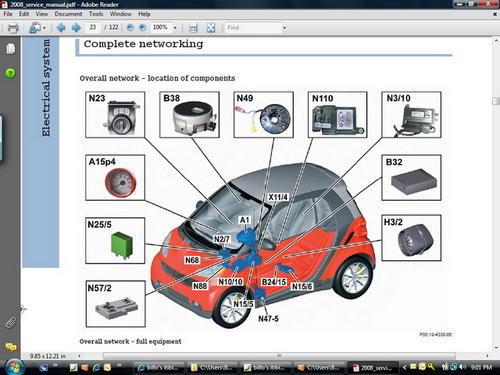The height and width of the screenshot is (375, 500).
Task: Click the N25/5 green relay thumbnail
Action: [x=115, y=241]
